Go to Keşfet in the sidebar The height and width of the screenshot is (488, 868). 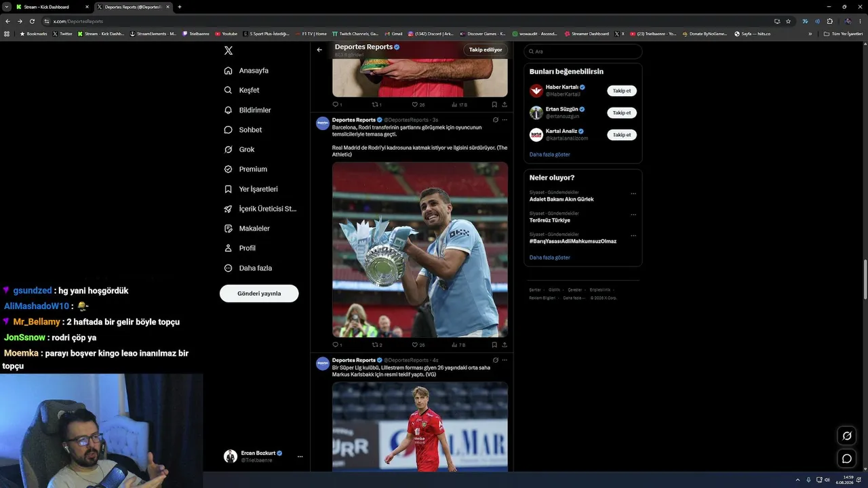[242, 90]
